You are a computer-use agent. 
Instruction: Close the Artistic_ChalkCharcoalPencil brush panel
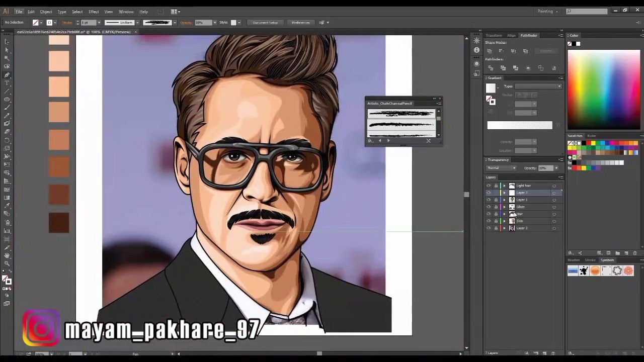(440, 99)
